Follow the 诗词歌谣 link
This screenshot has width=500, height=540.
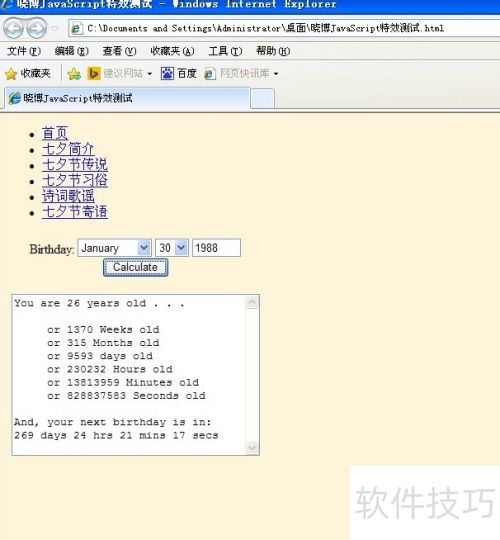click(68, 196)
